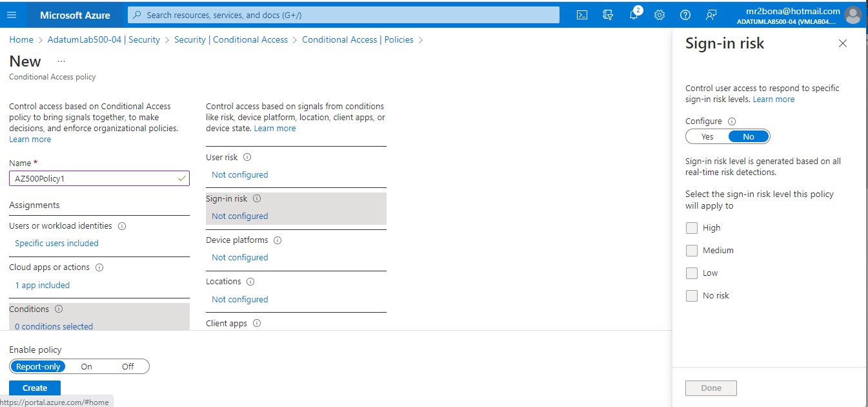The image size is (868, 407).
Task: Open the Feedback megaphone icon
Action: coord(711,14)
